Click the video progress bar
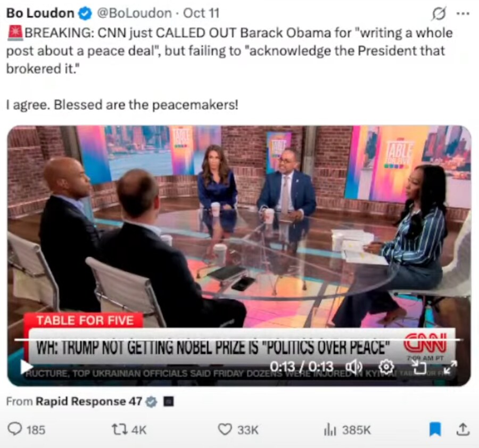Screen dimensions: 479x448 pyautogui.click(x=239, y=339)
